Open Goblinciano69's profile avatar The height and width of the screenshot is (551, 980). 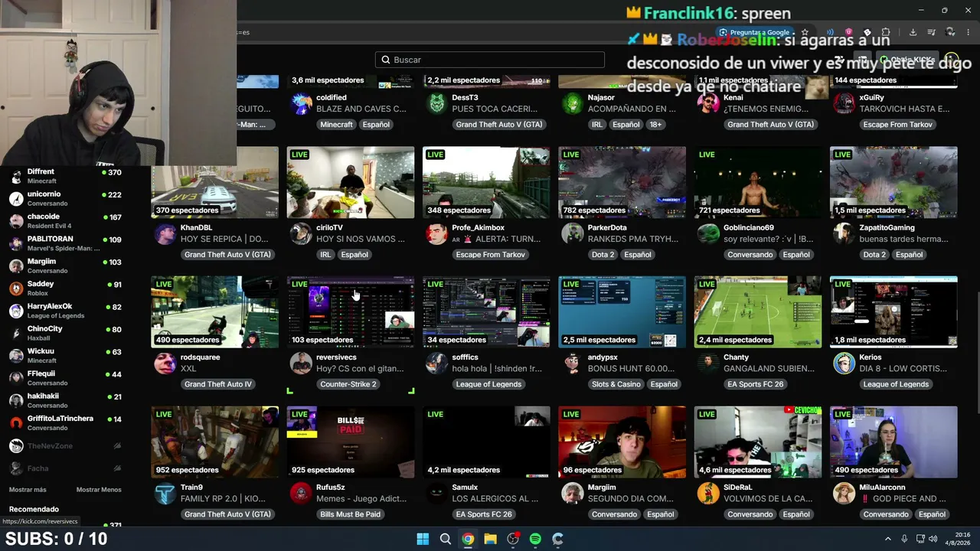[708, 233]
